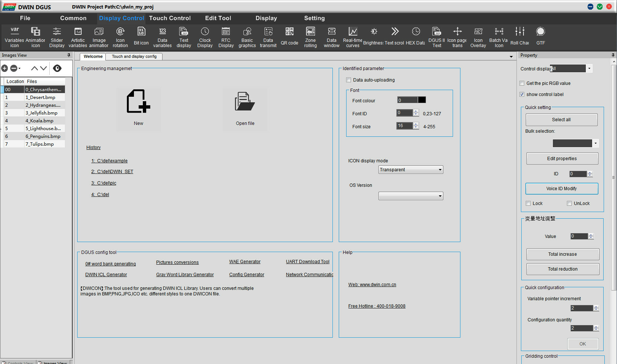Select the Slider Display tool
Screen dimensions: 617x364
[57, 36]
